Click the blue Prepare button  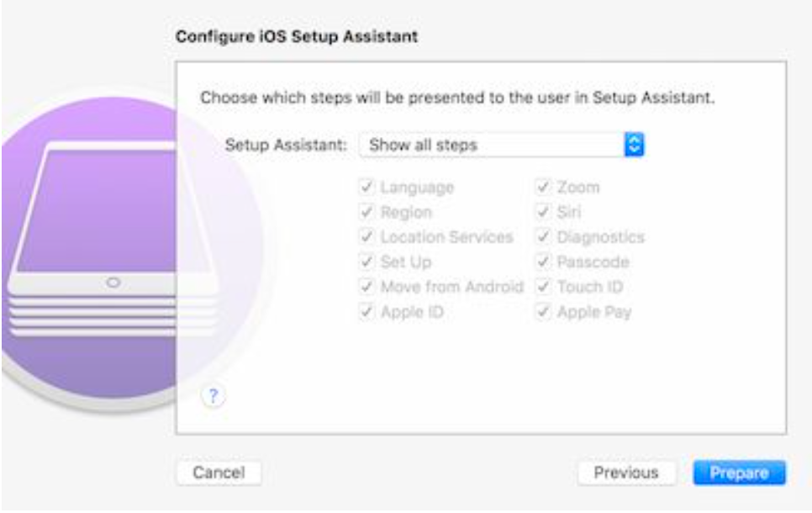click(x=739, y=473)
